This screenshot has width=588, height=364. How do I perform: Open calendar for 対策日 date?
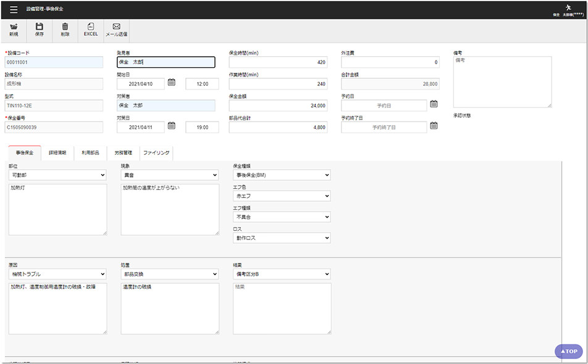tap(171, 126)
